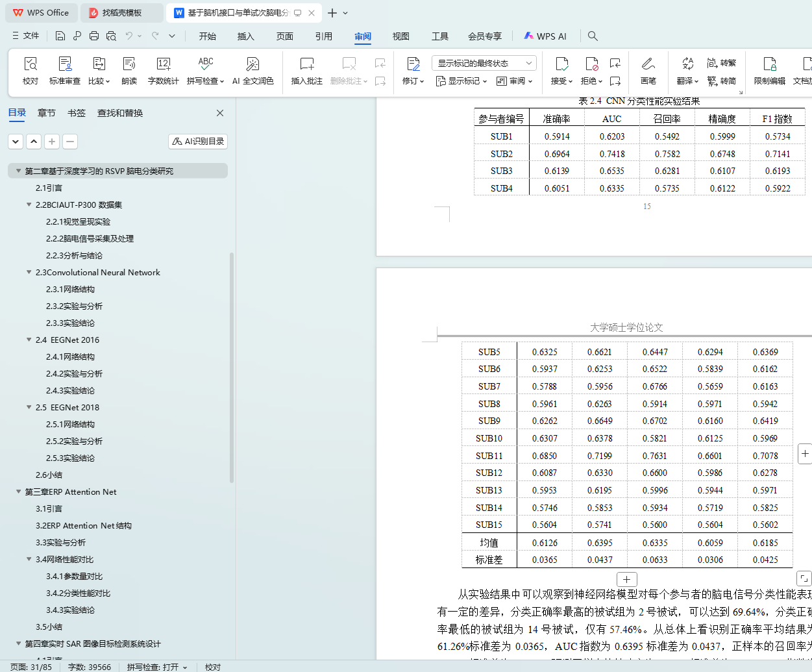Switch to 查找和替换 panel tab

[120, 113]
